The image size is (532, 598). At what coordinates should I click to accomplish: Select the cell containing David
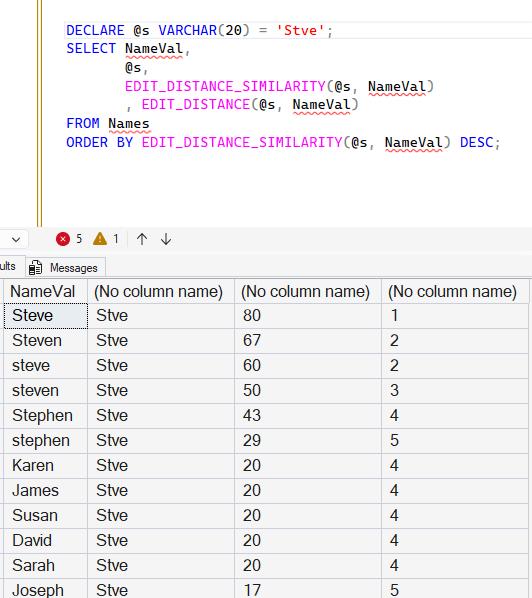pos(46,541)
